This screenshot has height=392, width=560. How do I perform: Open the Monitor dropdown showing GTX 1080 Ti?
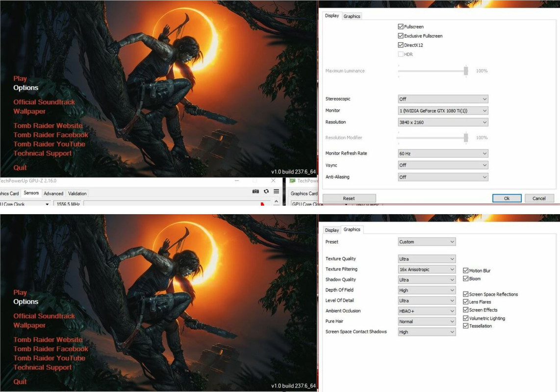click(443, 111)
